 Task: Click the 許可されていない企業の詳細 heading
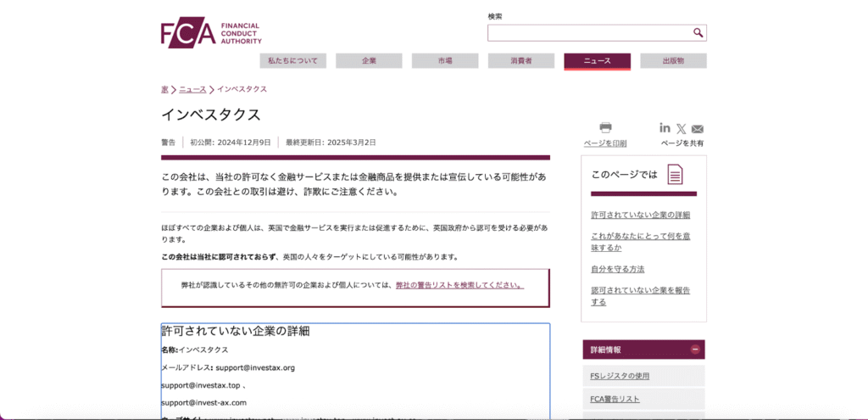[x=236, y=332]
